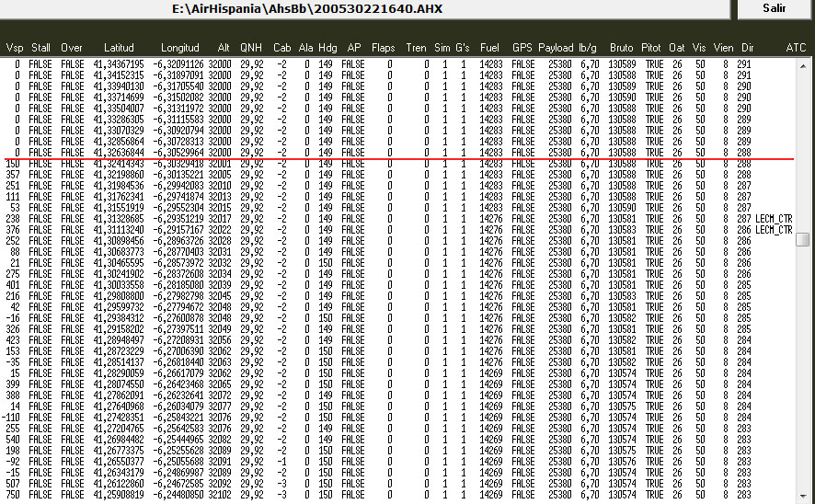Screen dimensions: 815x504
Task: Click the scrollbar down arrow
Action: pyautogui.click(x=803, y=498)
